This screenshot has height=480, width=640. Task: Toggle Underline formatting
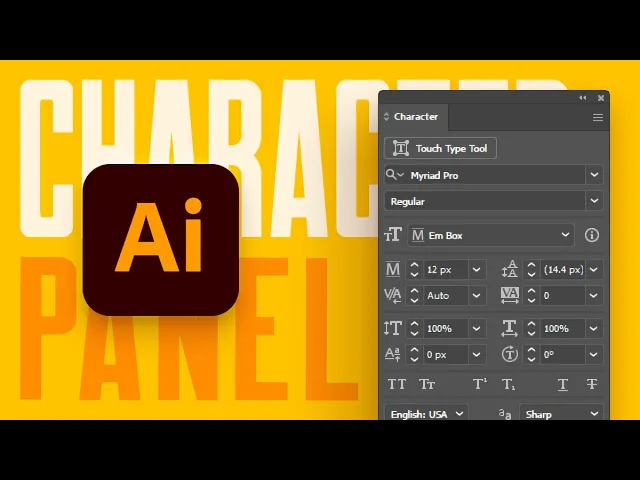pos(563,384)
